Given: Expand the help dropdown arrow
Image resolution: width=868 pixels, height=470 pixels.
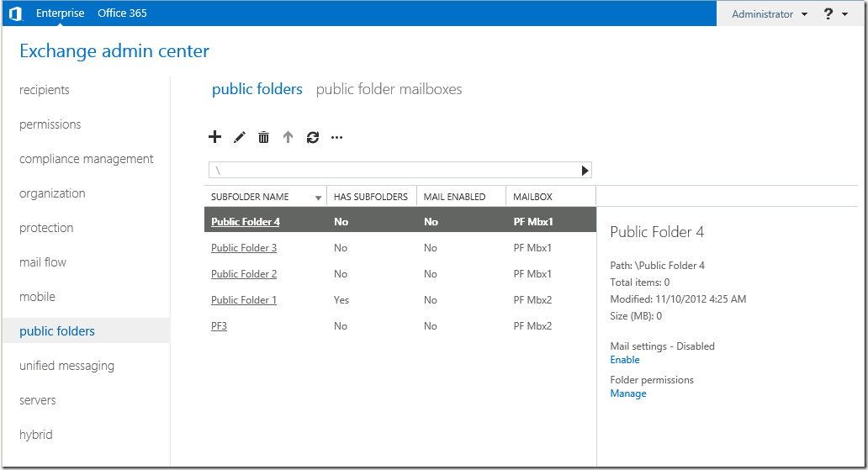Looking at the screenshot, I should coord(844,14).
